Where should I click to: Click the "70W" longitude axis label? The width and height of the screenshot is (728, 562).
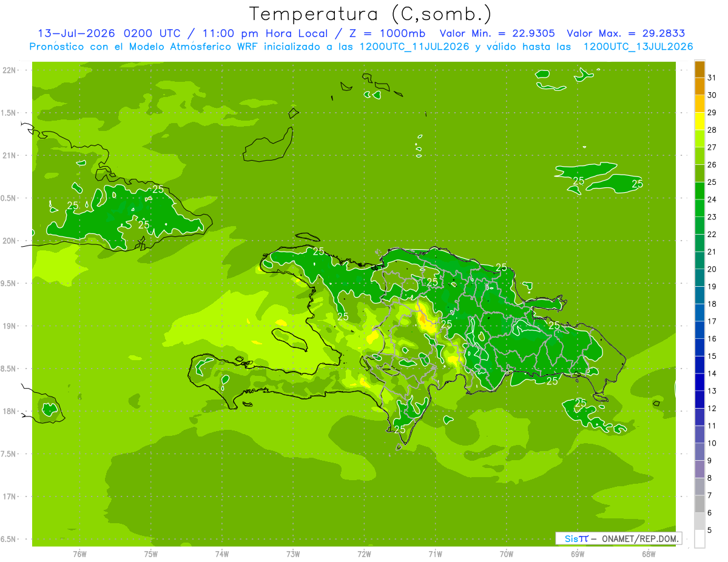[507, 554]
